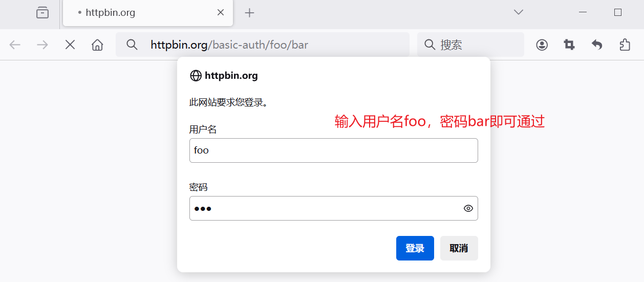Minimize the browser window
The height and width of the screenshot is (282, 644).
[x=583, y=12]
